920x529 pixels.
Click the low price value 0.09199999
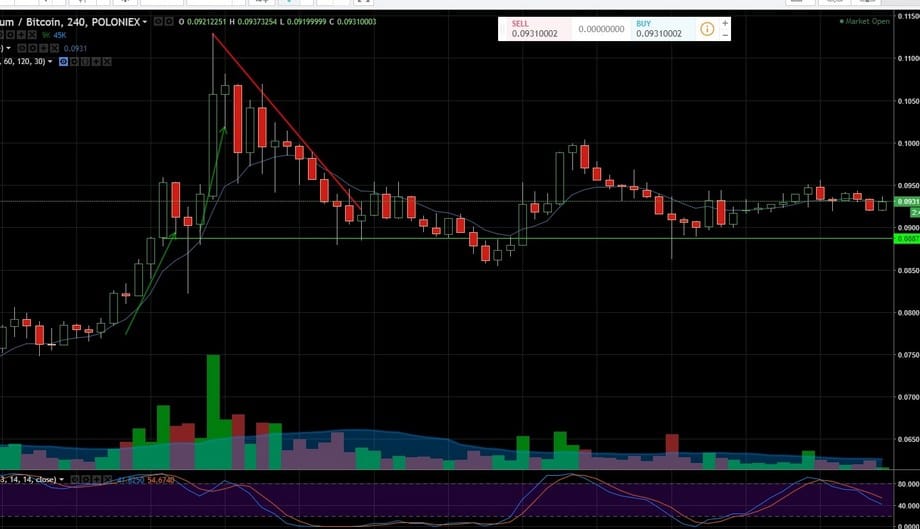pos(306,22)
